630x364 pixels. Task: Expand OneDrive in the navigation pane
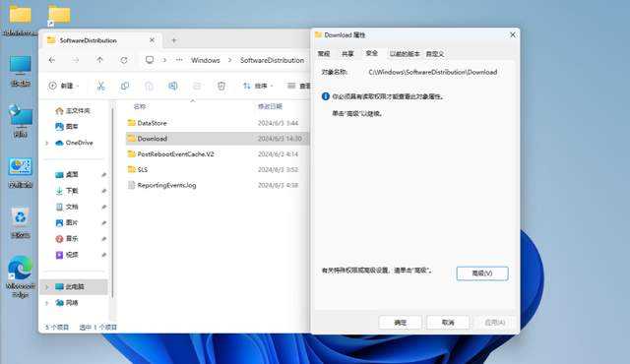coord(47,143)
